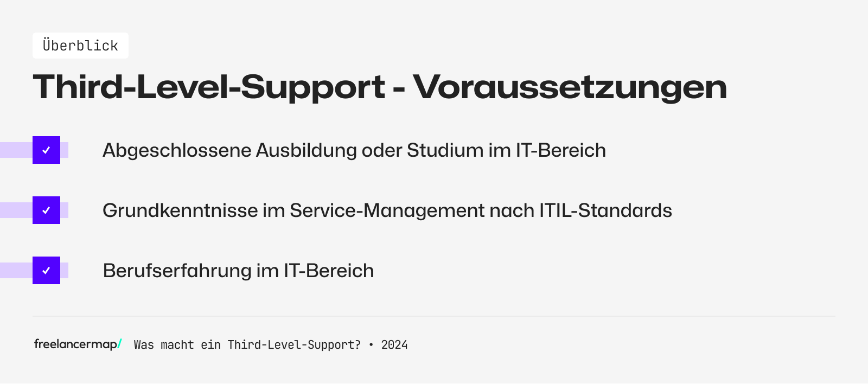Click Third-Level-Support in the main heading
This screenshot has width=868, height=384.
pos(209,87)
